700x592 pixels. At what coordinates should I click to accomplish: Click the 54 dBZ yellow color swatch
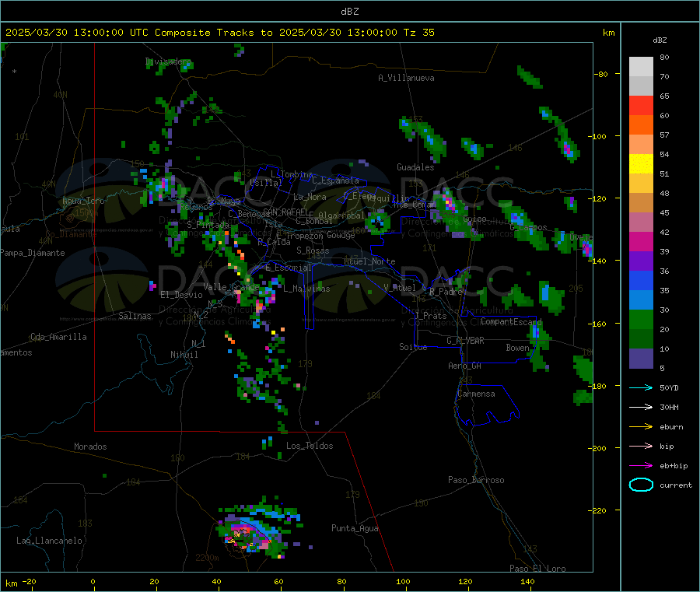[641, 164]
